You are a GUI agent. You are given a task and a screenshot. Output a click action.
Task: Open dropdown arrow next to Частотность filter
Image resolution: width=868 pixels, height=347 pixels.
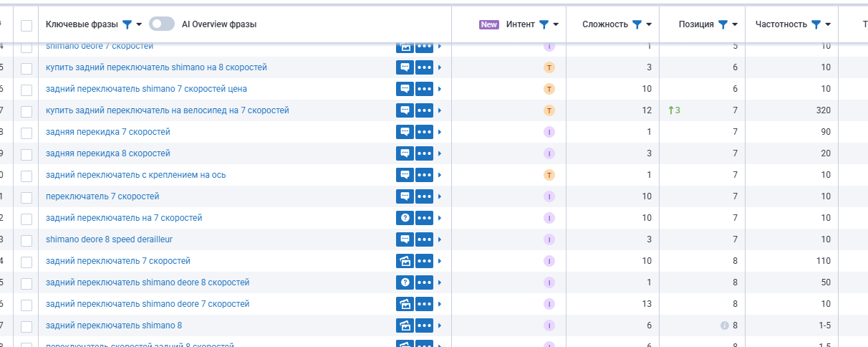(x=828, y=24)
